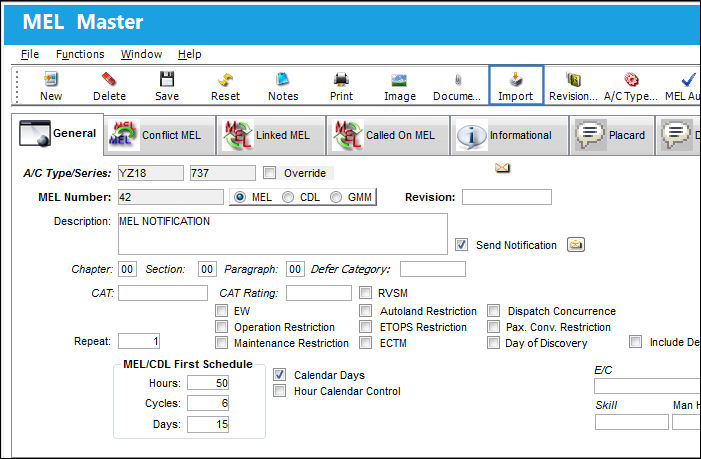Click the Hours field showing 50

click(x=208, y=383)
